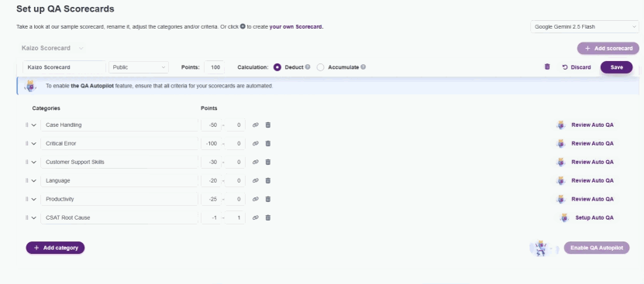
Task: Grab the drag handle for Critical Error row
Action: pyautogui.click(x=26, y=143)
